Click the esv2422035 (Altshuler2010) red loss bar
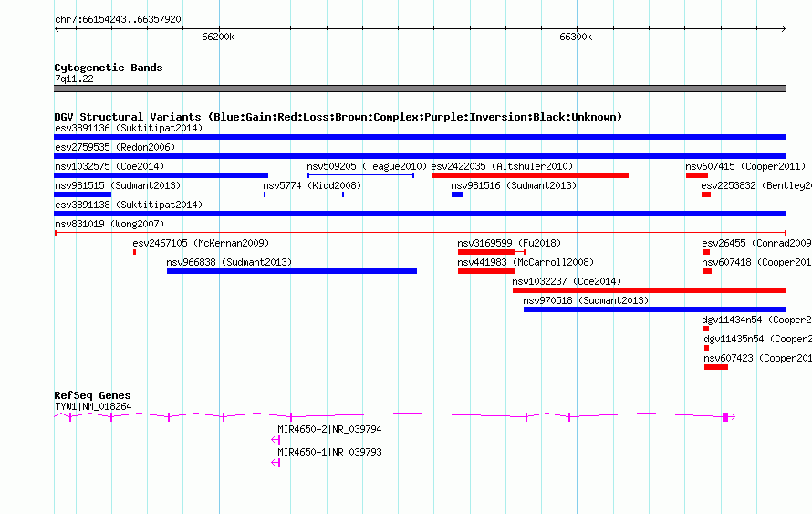Image resolution: width=812 pixels, height=514 pixels. (530, 175)
